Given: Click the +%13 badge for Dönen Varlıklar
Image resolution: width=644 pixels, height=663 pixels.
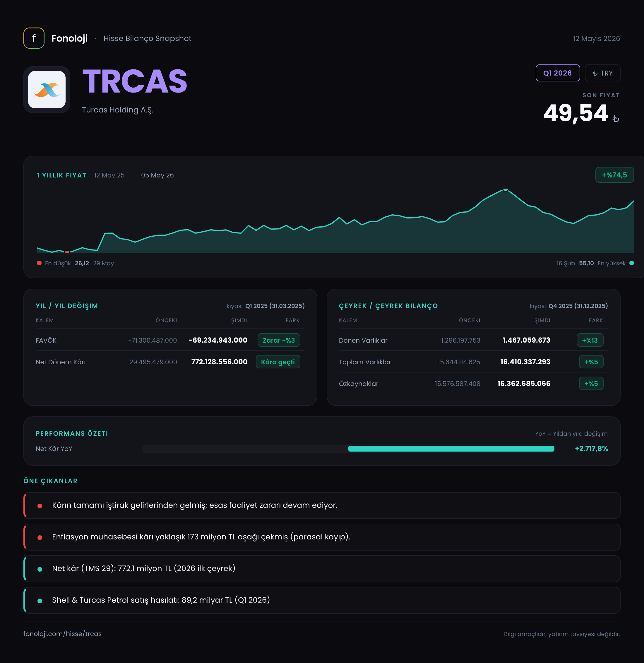Looking at the screenshot, I should [x=590, y=340].
